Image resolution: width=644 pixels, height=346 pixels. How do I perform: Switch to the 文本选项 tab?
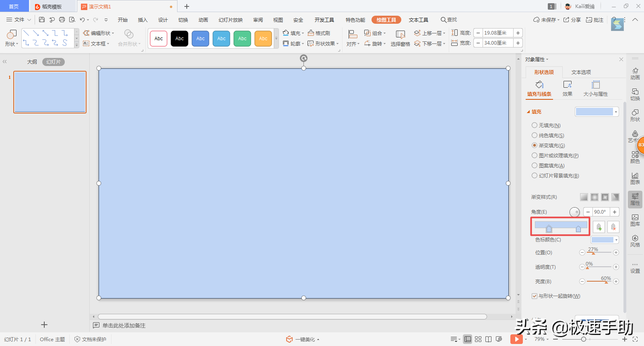pos(581,72)
